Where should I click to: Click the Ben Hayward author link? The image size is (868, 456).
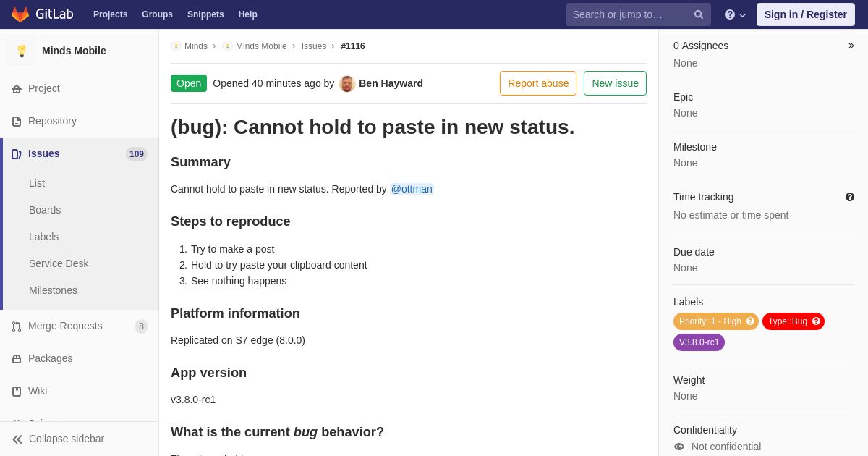(391, 83)
